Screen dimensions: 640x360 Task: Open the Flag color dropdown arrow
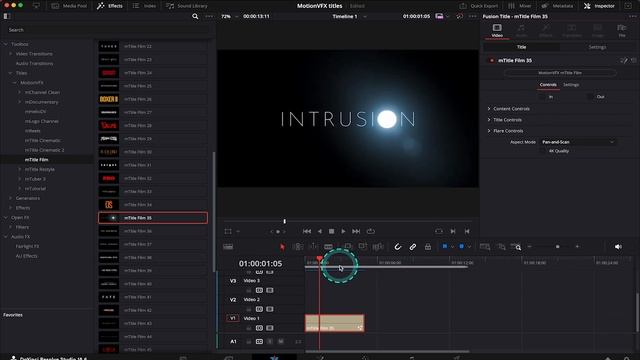(452, 247)
